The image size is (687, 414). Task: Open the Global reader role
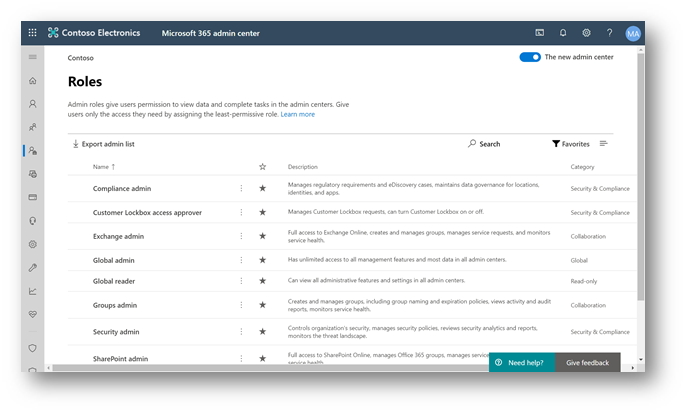pos(114,281)
